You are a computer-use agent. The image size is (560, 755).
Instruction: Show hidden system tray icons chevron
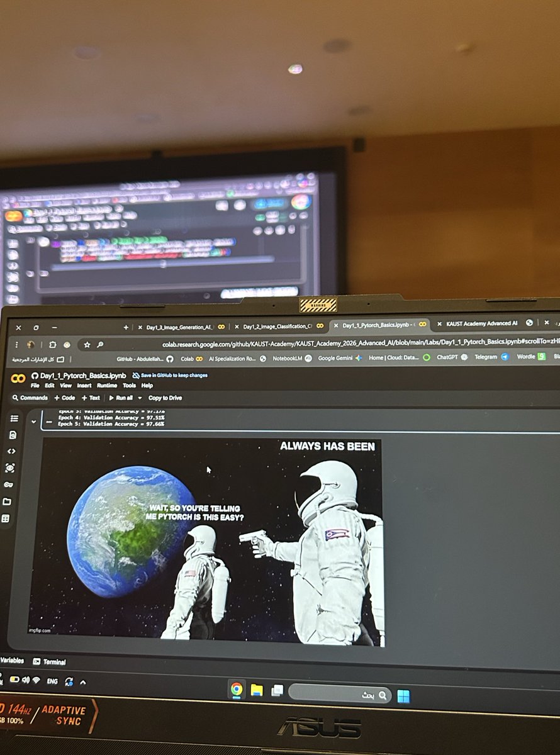(x=82, y=682)
